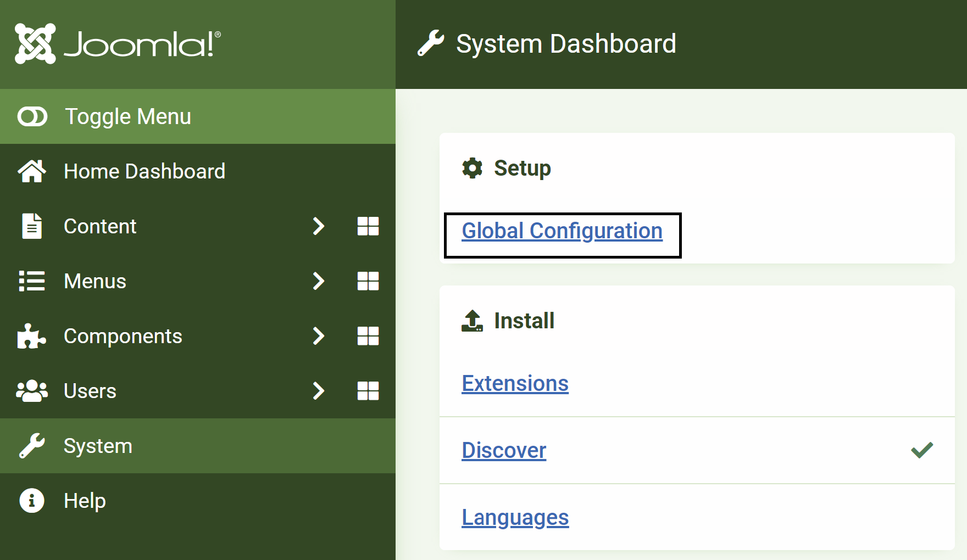This screenshot has height=560, width=967.
Task: Click the System Dashboard title text
Action: [x=566, y=43]
